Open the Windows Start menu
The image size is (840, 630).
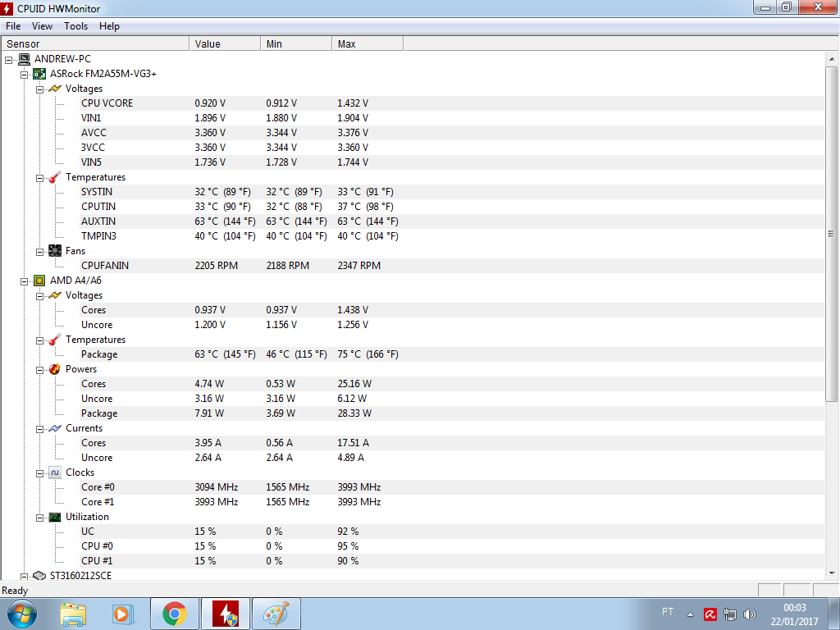point(22,614)
